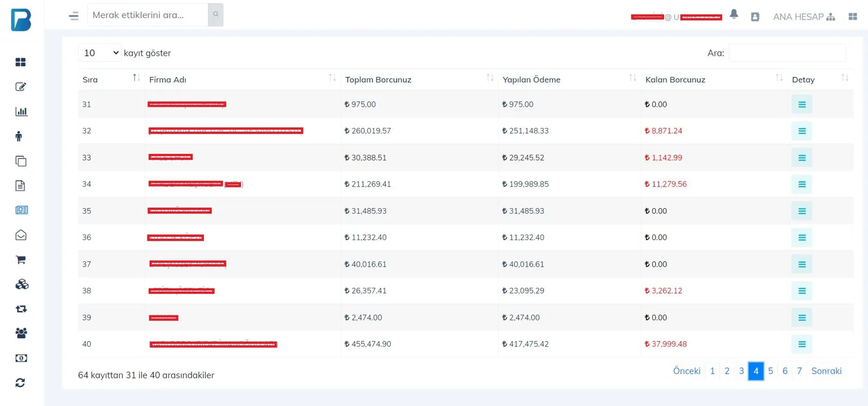The height and width of the screenshot is (406, 868).
Task: Open the highlighted newspaper icon in the sidebar
Action: 21,210
